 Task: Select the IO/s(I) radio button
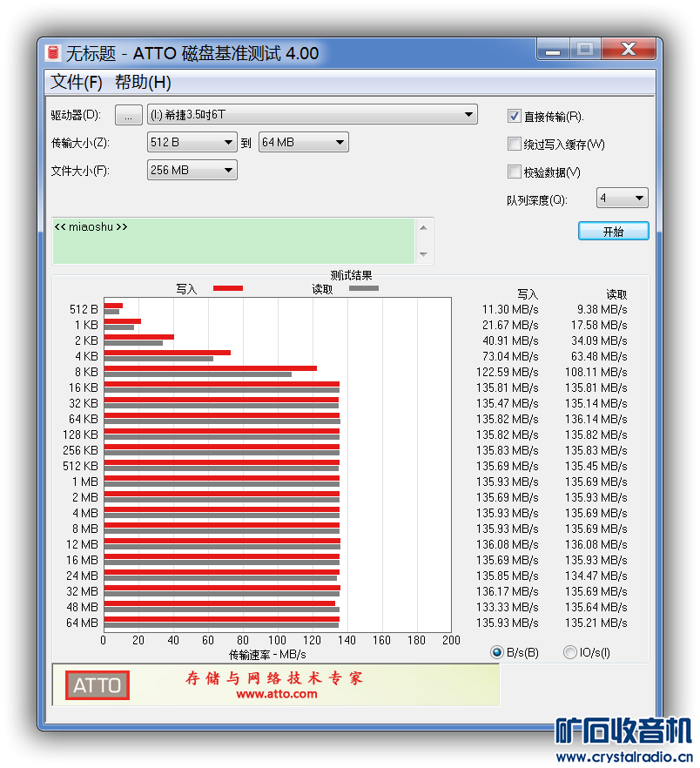[569, 652]
